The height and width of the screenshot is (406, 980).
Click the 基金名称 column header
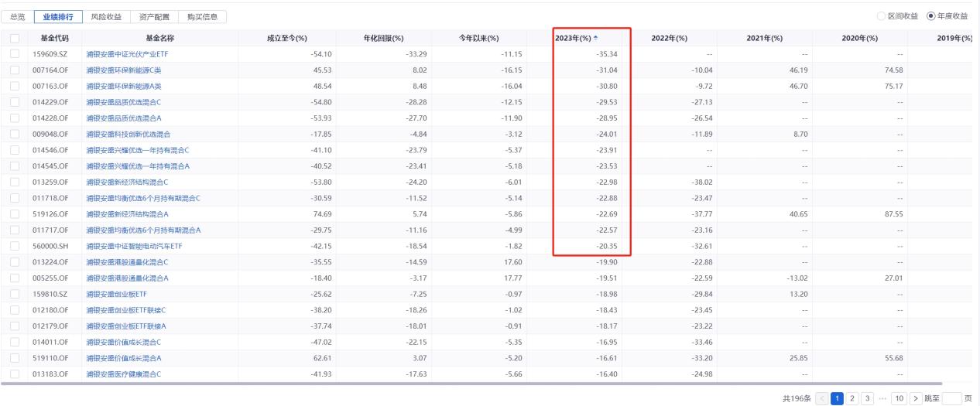160,39
